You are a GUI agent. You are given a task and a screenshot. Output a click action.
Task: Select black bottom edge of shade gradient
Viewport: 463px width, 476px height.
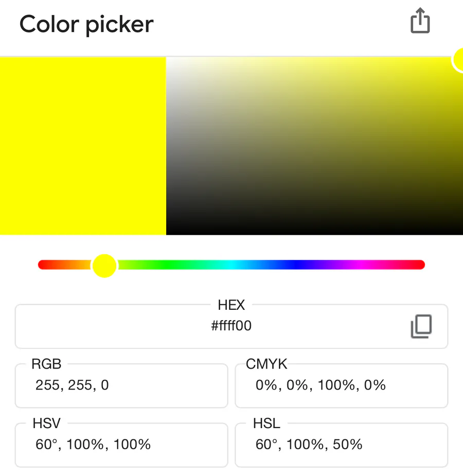(314, 233)
